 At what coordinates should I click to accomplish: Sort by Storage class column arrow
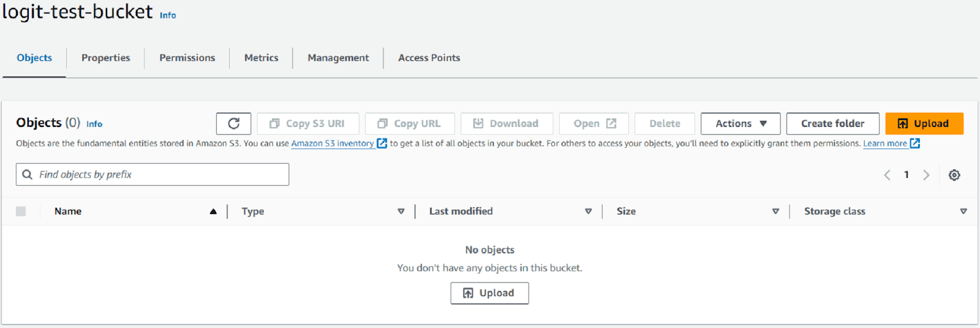click(x=963, y=211)
